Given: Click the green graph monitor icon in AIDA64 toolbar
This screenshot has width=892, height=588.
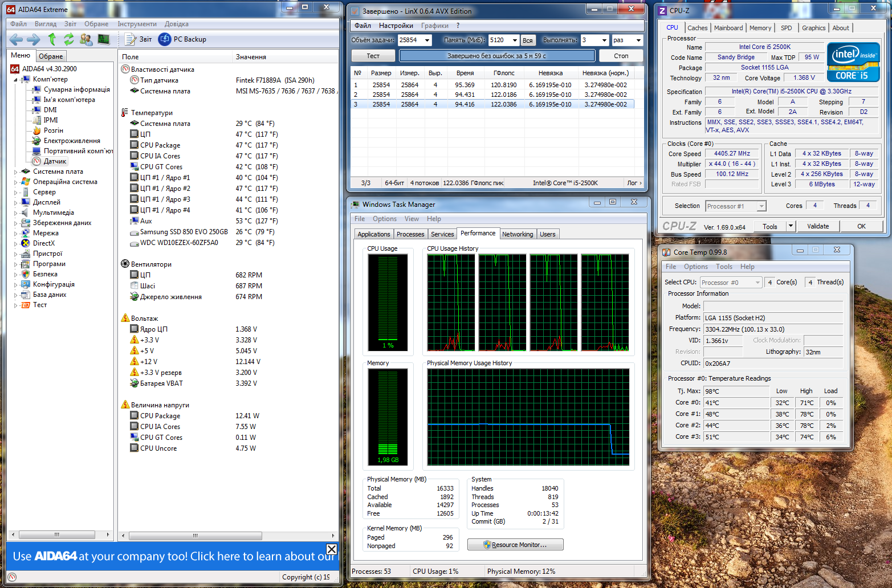Looking at the screenshot, I should pyautogui.click(x=104, y=39).
